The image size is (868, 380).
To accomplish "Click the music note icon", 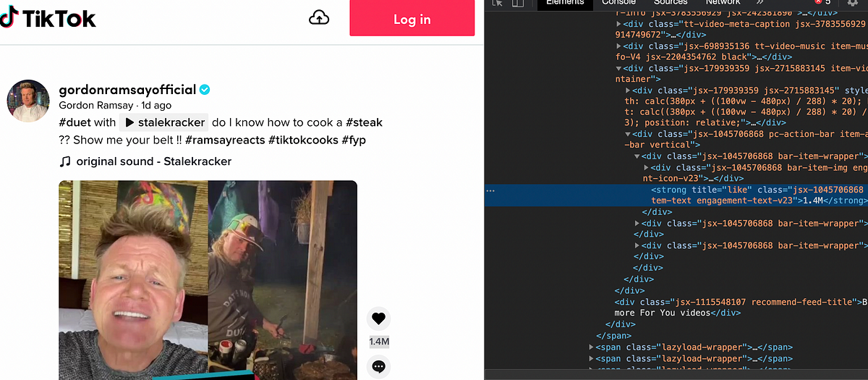I will click(x=65, y=161).
